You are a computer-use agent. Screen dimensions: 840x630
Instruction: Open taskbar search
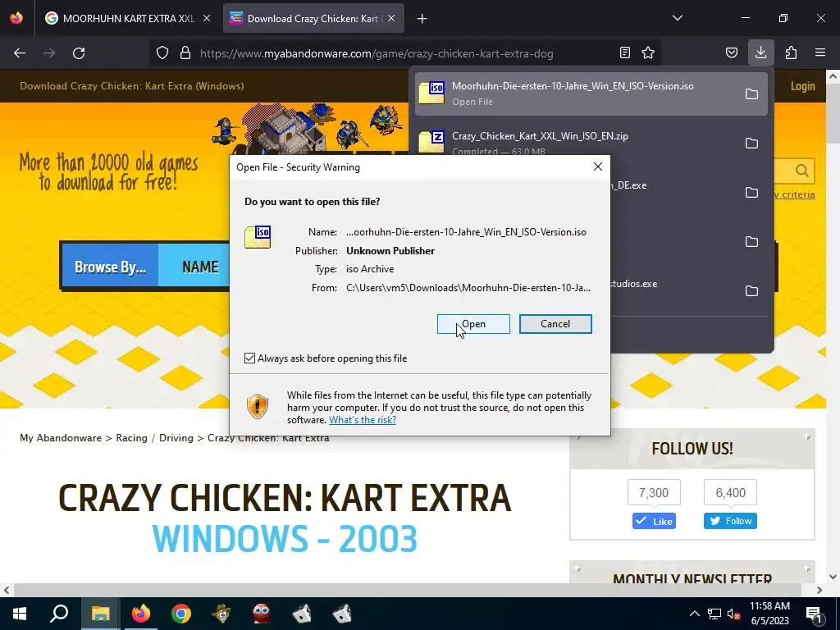(x=59, y=614)
